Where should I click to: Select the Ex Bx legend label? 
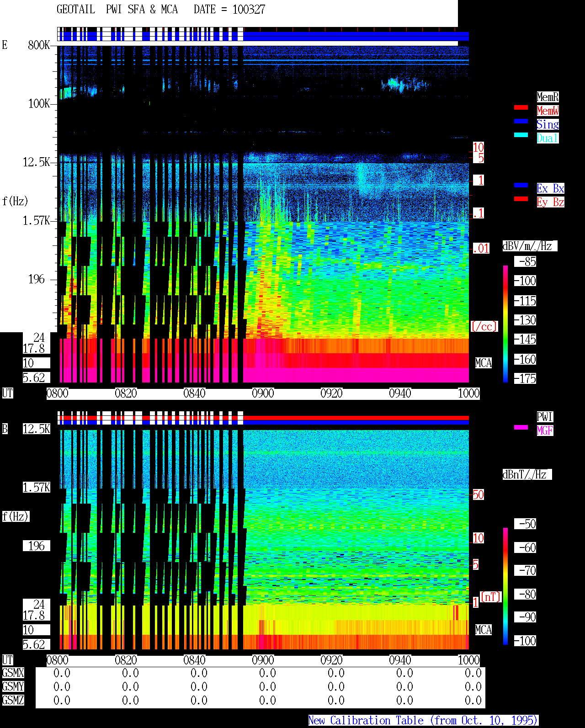550,188
